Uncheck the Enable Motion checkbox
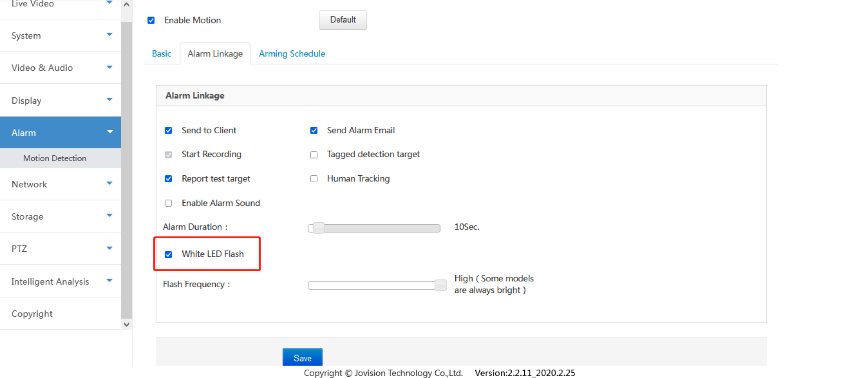Screen dimensions: 868x378 point(151,20)
